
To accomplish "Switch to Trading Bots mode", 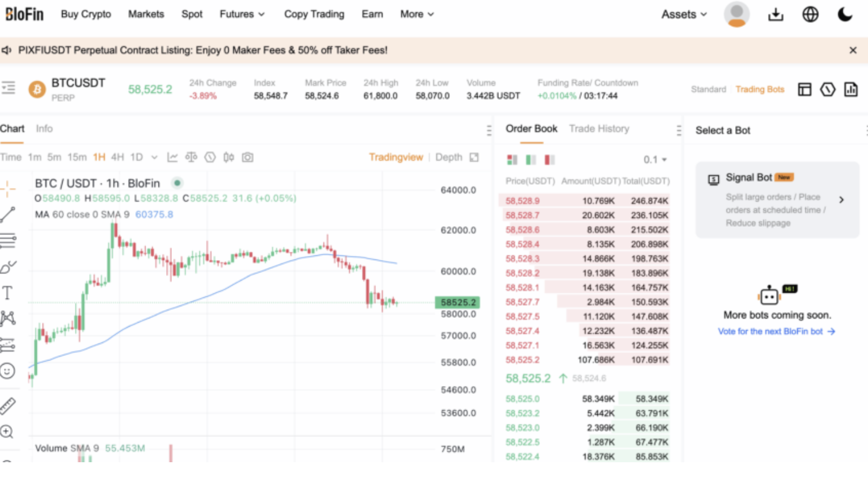I will 760,89.
